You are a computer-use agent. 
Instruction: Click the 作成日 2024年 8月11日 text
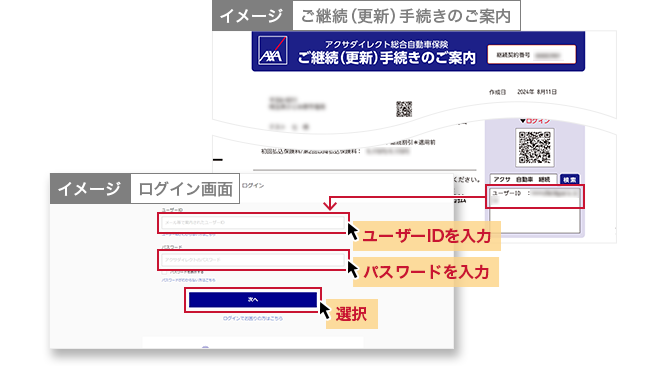(523, 92)
